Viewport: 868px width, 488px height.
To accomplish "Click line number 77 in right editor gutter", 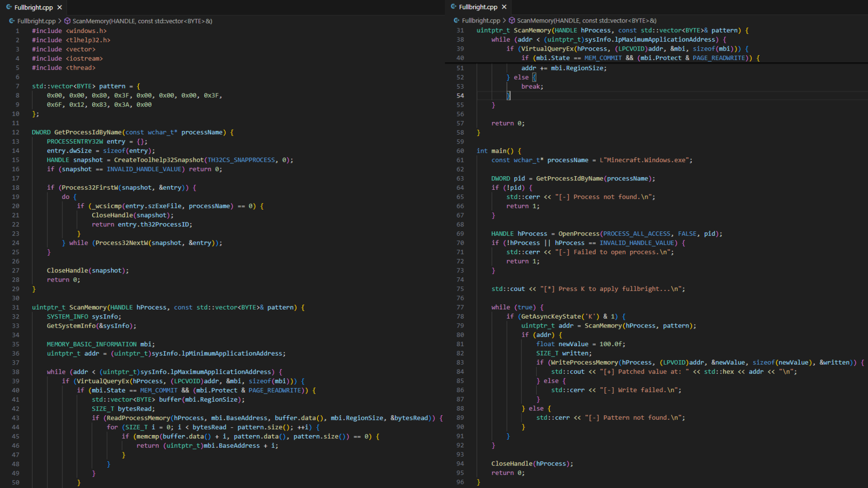I will pos(460,307).
